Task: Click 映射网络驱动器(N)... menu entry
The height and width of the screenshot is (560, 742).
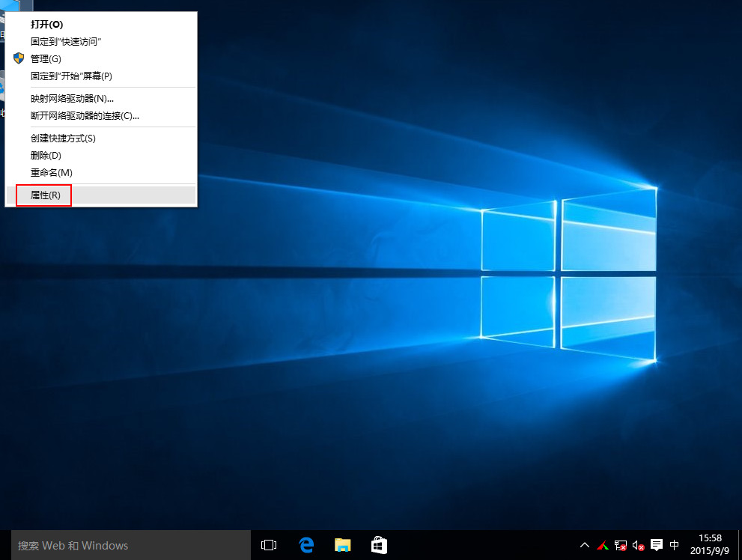Action: click(72, 98)
